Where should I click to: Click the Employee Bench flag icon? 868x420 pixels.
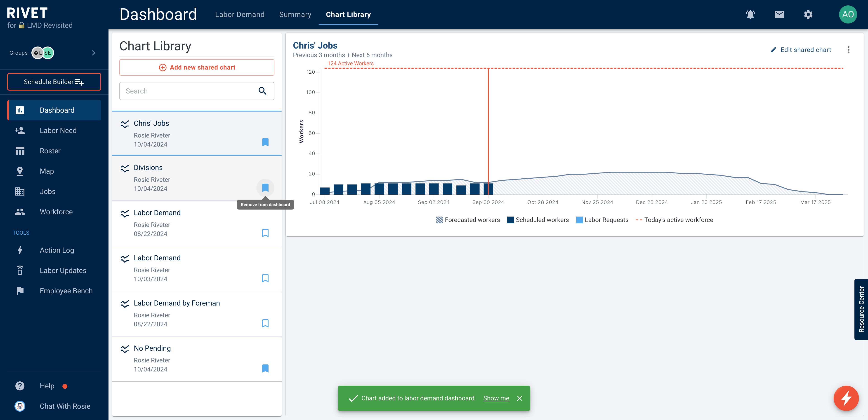pyautogui.click(x=20, y=290)
